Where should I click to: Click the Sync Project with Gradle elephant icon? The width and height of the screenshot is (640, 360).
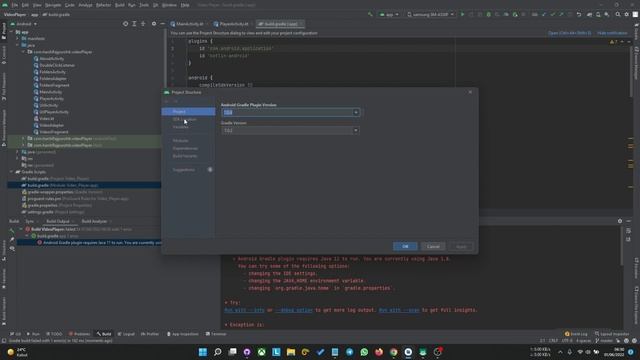[589, 14]
